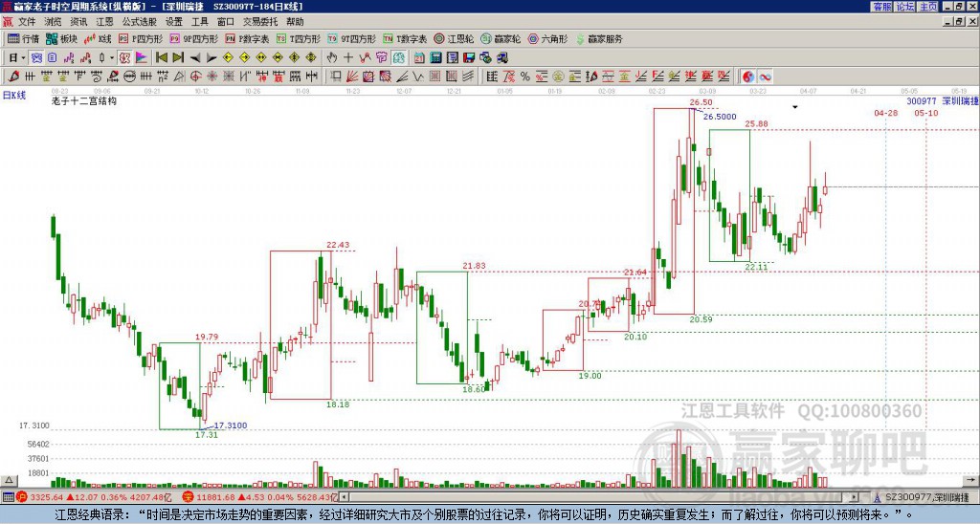The width and height of the screenshot is (980, 524).
Task: Select the crosshair cursor tool
Action: tap(348, 57)
